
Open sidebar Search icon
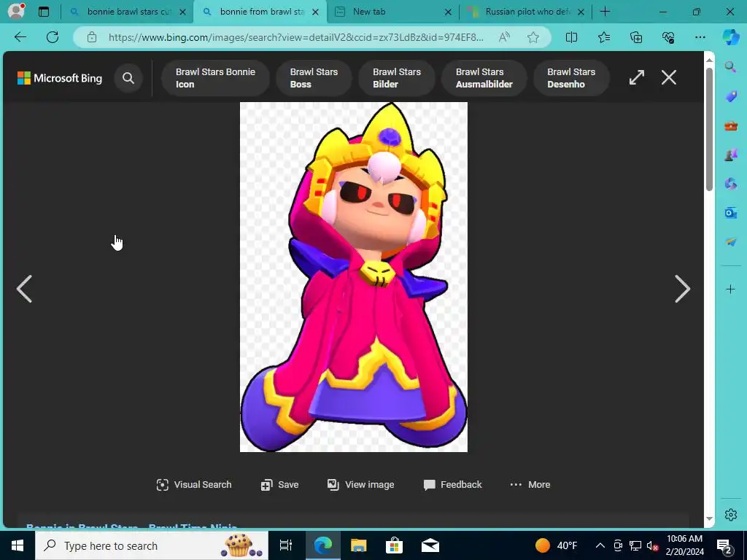730,66
